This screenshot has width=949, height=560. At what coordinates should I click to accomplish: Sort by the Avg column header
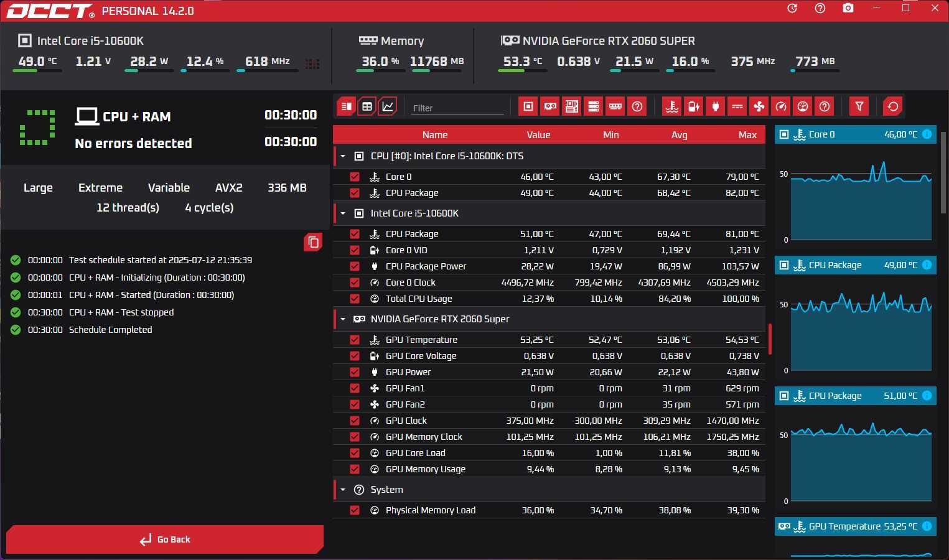coord(680,135)
